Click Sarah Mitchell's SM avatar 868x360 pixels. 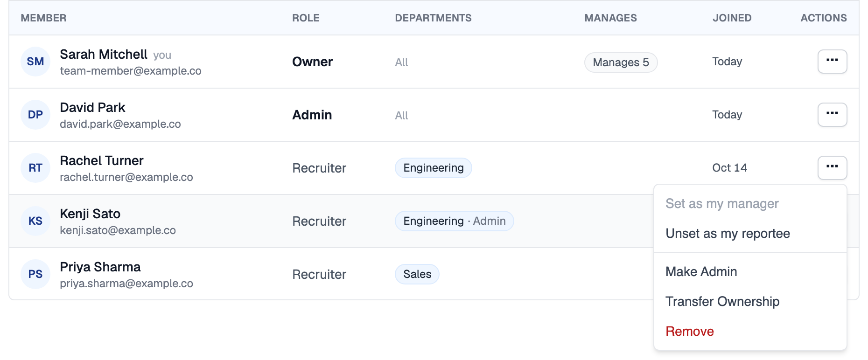tap(35, 62)
